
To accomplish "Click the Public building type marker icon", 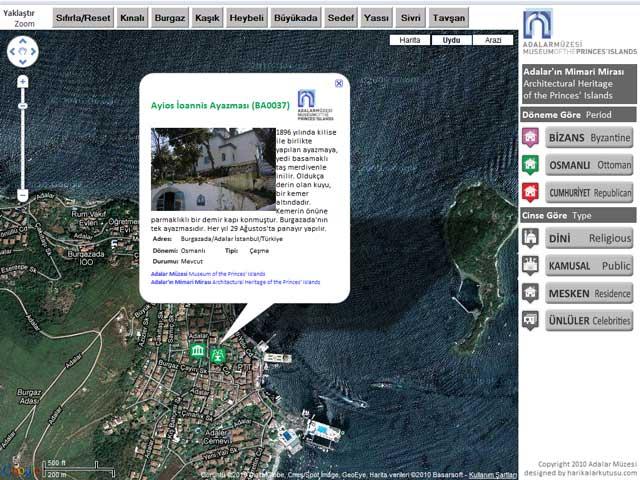I will [531, 267].
